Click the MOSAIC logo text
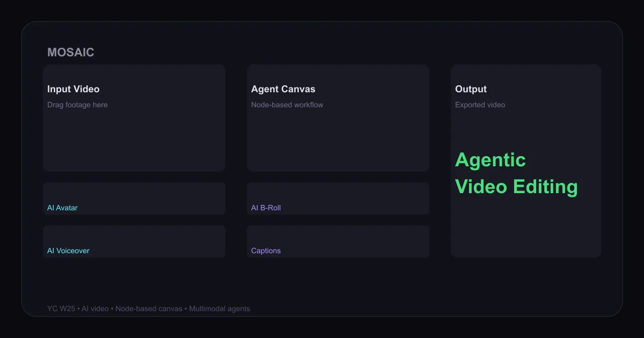 click(70, 52)
